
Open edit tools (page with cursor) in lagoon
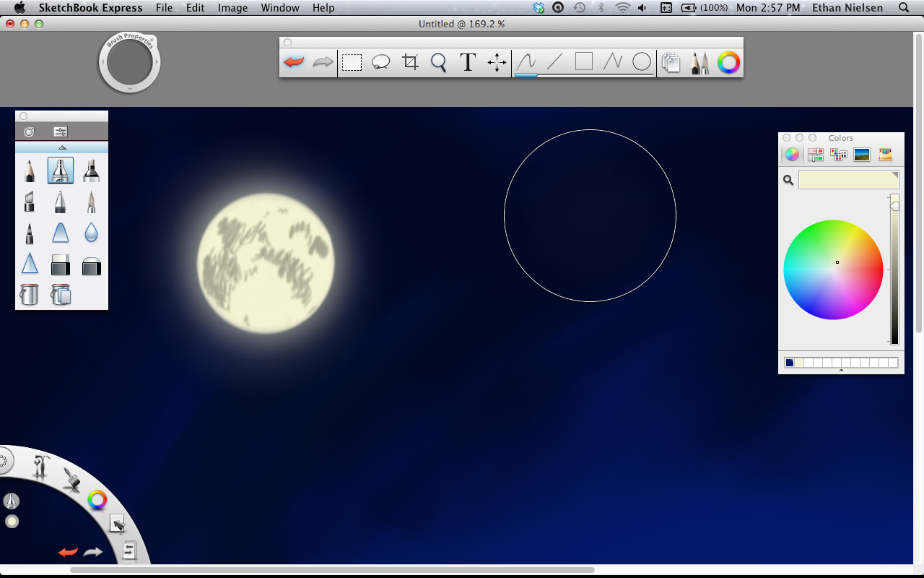[117, 524]
